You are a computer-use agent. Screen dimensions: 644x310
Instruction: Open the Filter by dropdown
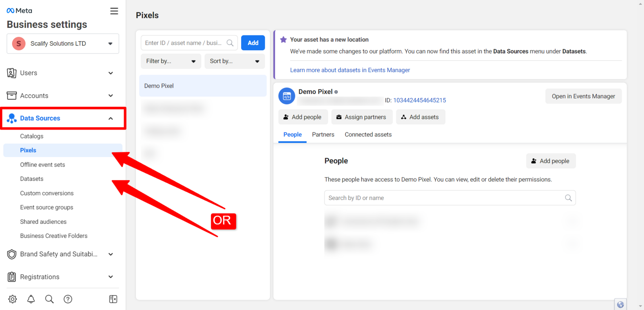171,61
